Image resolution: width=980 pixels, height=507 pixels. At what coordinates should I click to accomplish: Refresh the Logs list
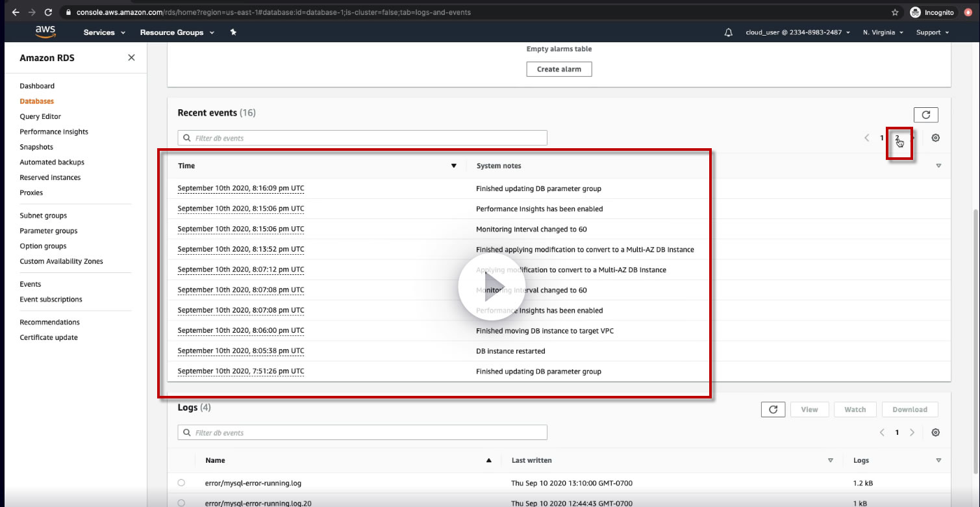(x=773, y=409)
